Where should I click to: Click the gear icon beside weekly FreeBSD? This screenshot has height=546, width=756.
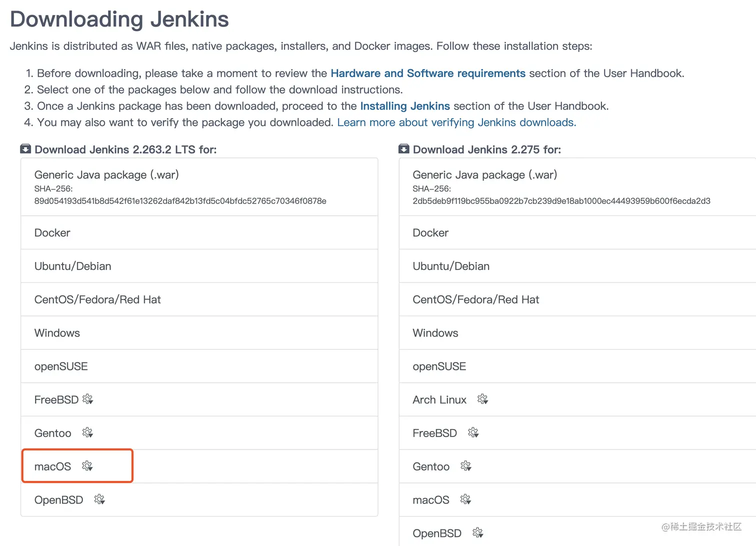[473, 432]
